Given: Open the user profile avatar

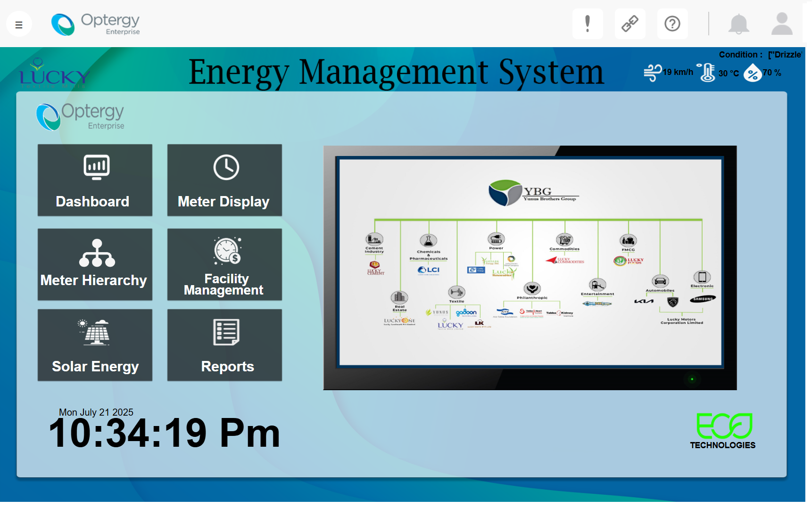Looking at the screenshot, I should tap(781, 24).
